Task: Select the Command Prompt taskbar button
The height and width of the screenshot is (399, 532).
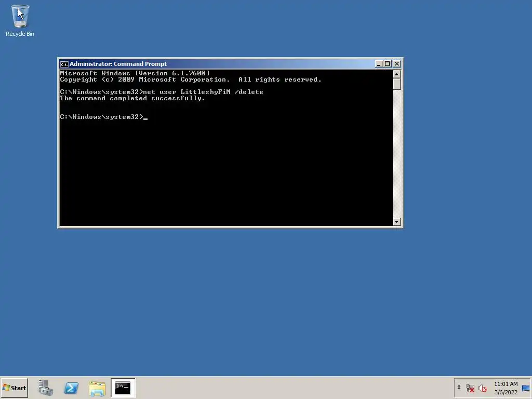Action: 123,388
